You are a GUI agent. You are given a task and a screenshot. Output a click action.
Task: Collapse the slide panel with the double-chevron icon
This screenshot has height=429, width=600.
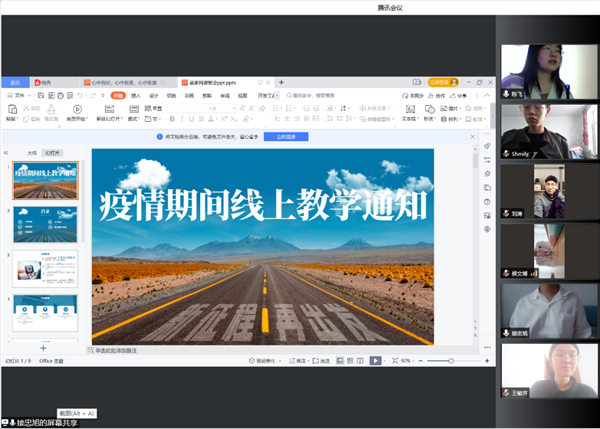(x=6, y=153)
